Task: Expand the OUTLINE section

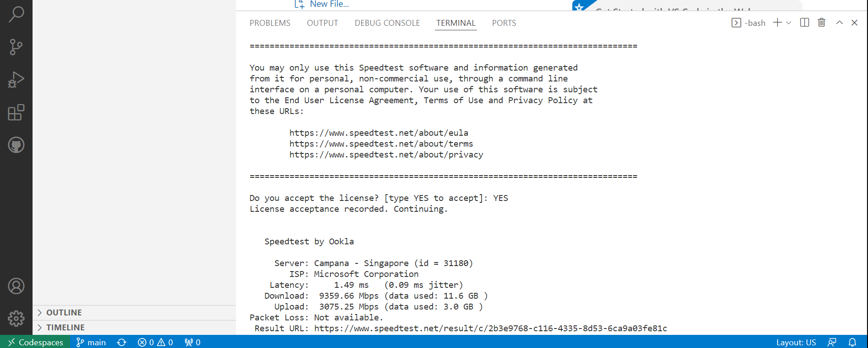Action: coord(134,313)
